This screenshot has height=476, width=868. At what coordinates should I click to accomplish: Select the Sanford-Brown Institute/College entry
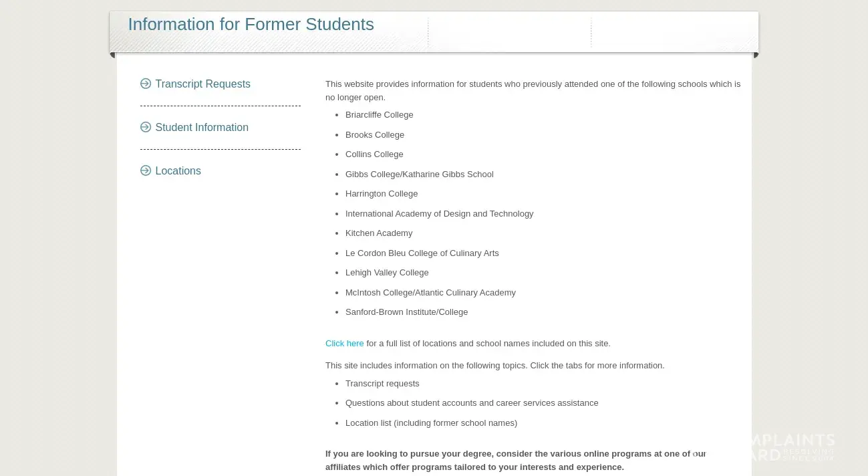pyautogui.click(x=406, y=312)
